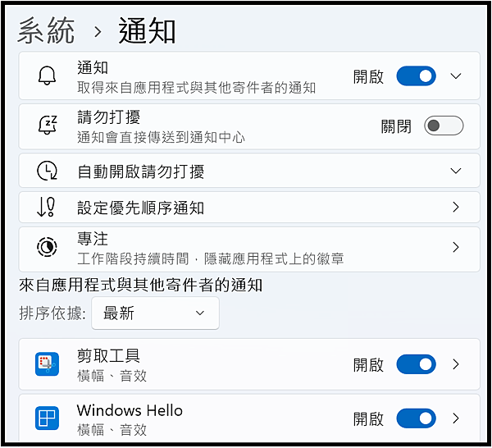Click the 專注 focus circle icon
Image resolution: width=492 pixels, height=448 pixels.
click(47, 247)
